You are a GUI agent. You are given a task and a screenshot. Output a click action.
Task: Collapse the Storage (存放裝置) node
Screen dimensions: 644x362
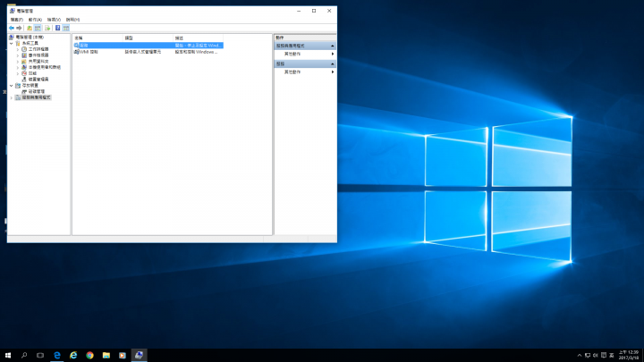(x=11, y=86)
